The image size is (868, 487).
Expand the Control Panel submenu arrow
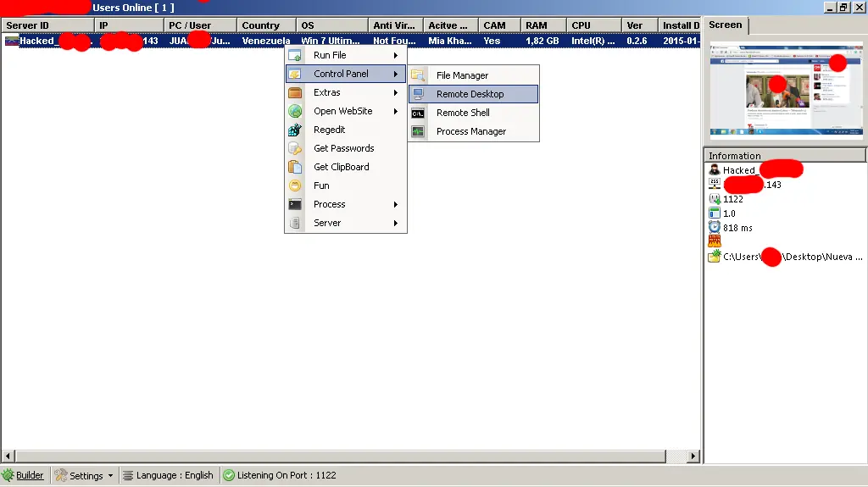pos(396,74)
